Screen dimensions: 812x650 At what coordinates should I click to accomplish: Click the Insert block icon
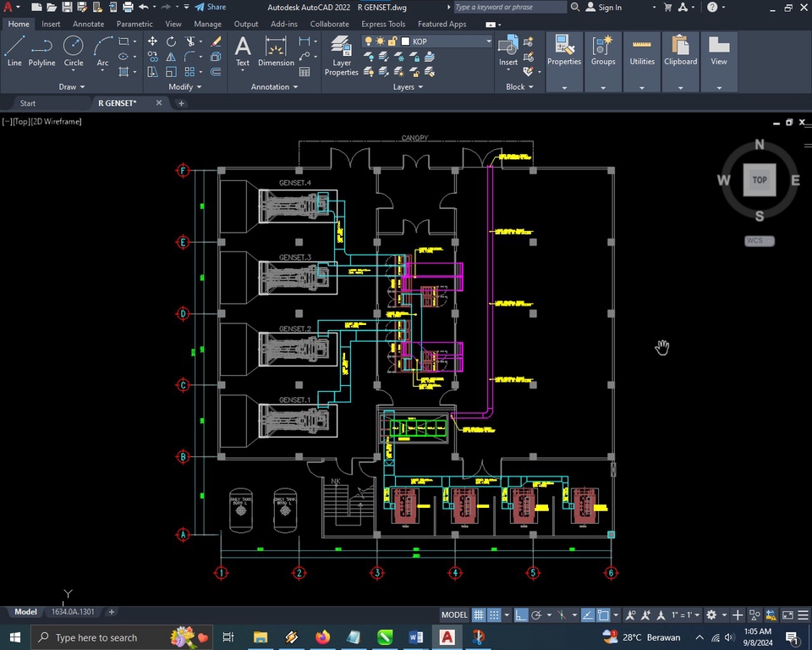[508, 52]
